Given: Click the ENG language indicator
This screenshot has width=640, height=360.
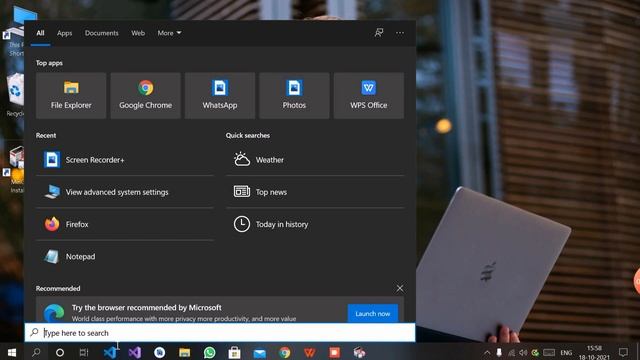Looking at the screenshot, I should pos(566,353).
